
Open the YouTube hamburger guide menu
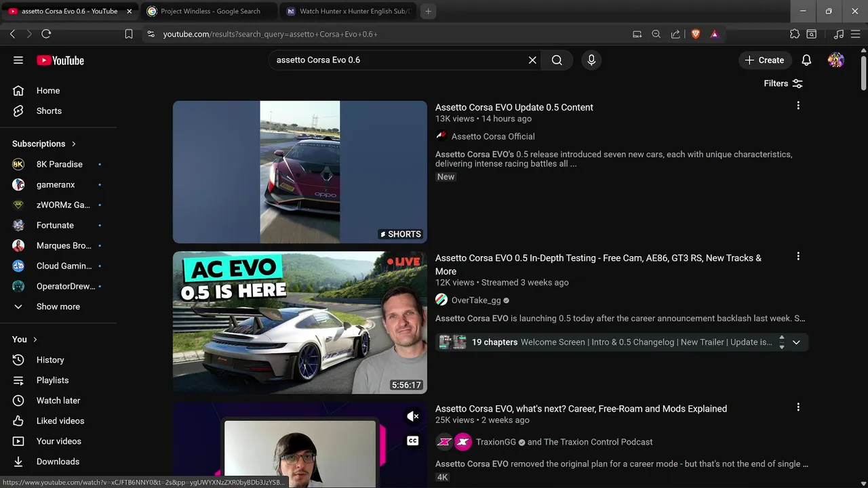[18, 60]
